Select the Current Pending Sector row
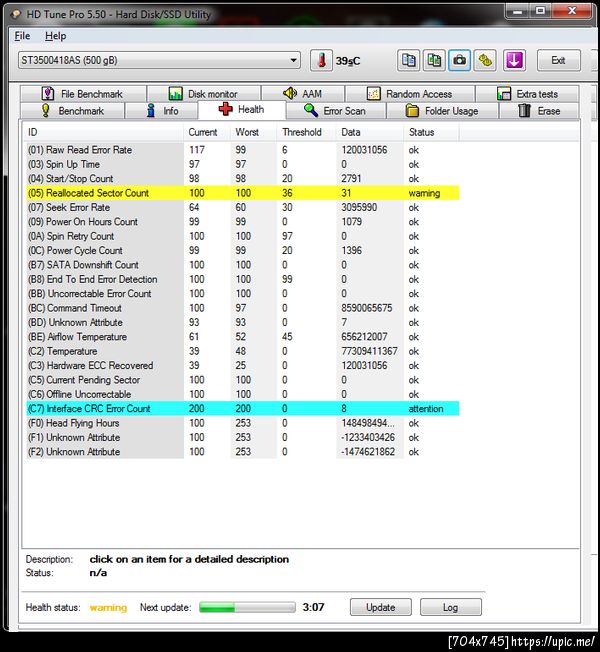 [243, 380]
